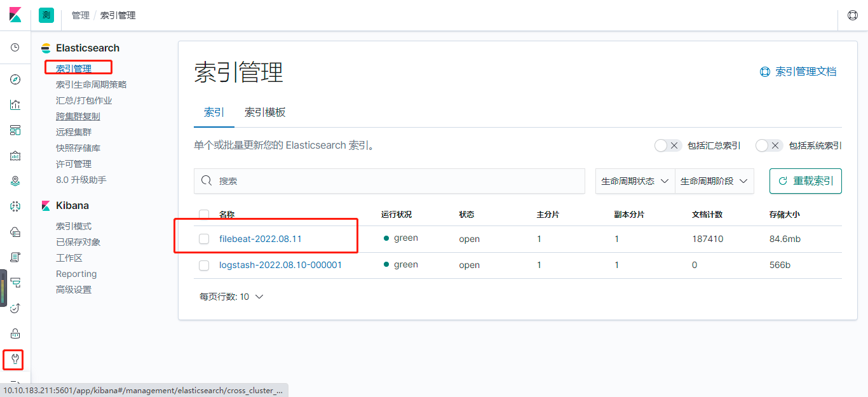Click the magnifier icon in search box

pyautogui.click(x=206, y=181)
